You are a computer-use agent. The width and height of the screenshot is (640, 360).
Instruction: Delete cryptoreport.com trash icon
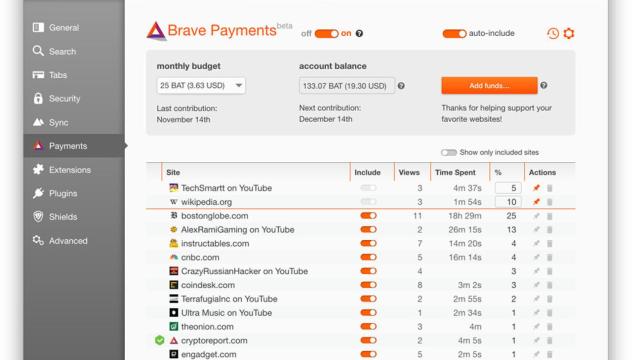[550, 340]
